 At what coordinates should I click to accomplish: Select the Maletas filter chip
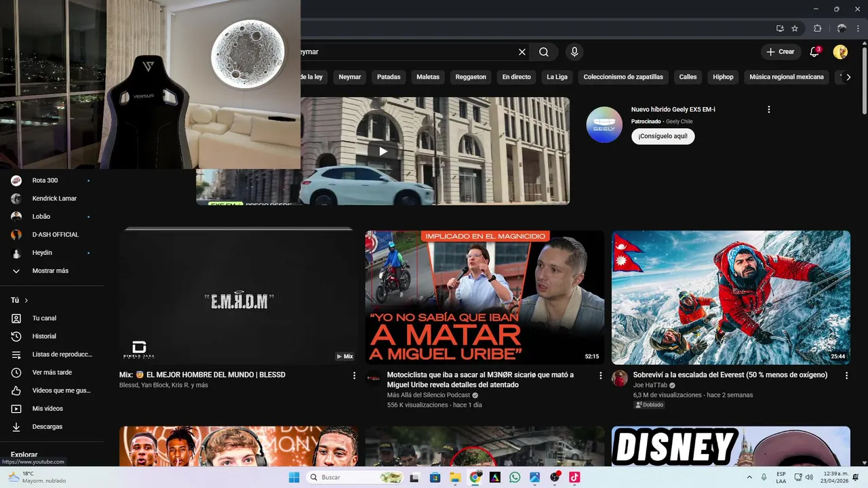tap(428, 77)
